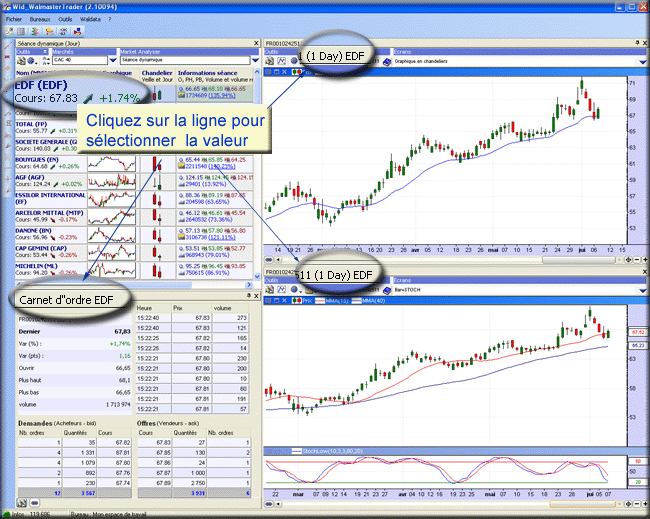Click the list horizontal scrollbar right arrow
The image size is (650, 519).
pyautogui.click(x=249, y=285)
